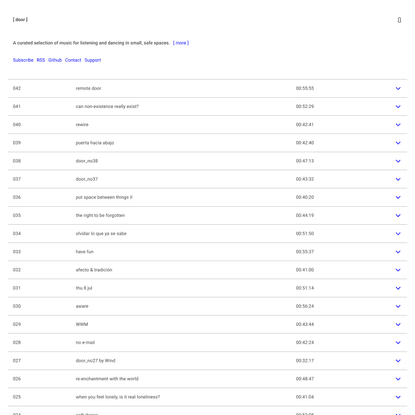Viewport: 415px width, 415px height.
Task: Expand no e-mail episode chevron
Action: tap(398, 343)
